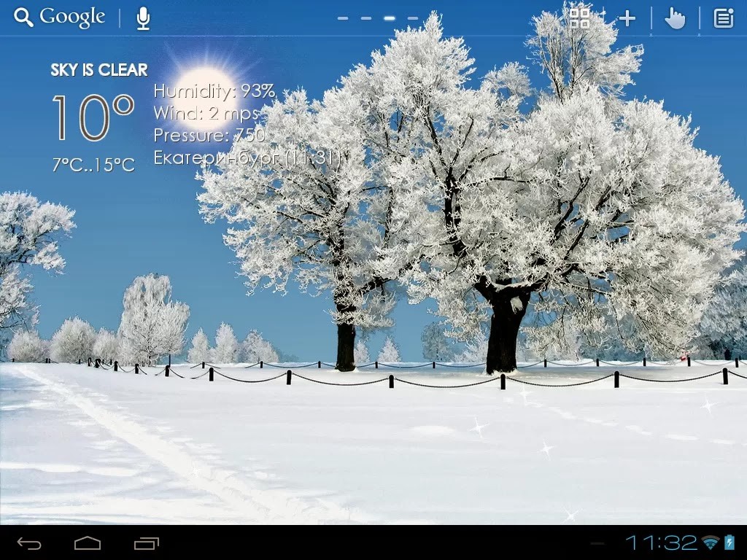Tap the battery charging icon
The width and height of the screenshot is (747, 560).
(729, 542)
